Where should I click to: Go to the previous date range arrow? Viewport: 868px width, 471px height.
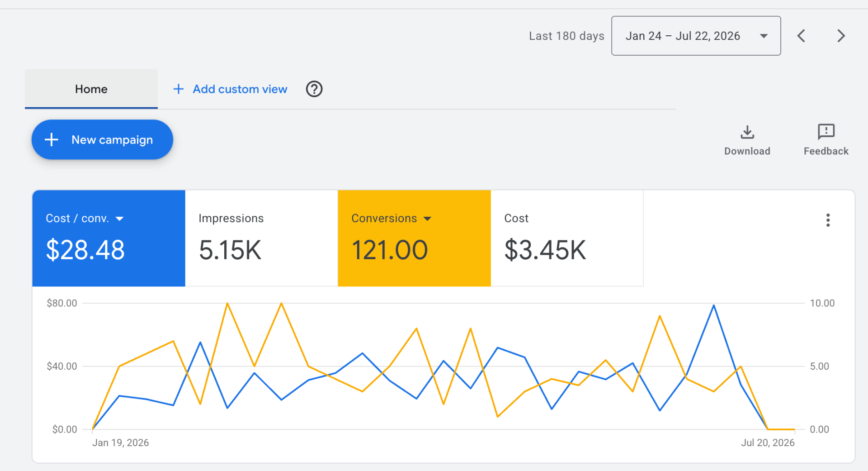coord(801,36)
